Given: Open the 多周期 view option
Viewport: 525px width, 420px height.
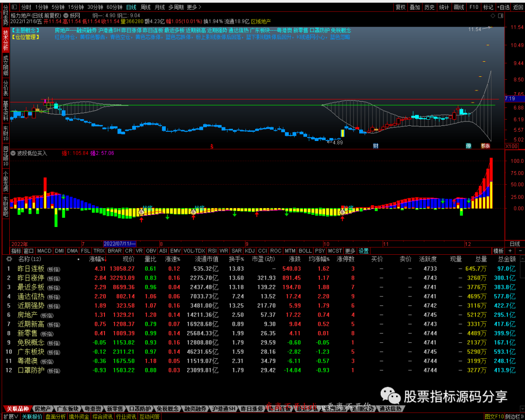Looking at the screenshot, I should [x=176, y=7].
